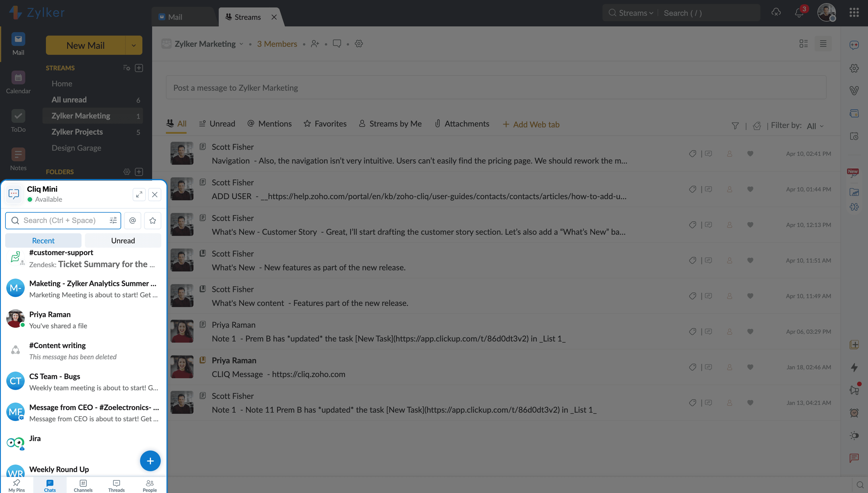The image size is (868, 493).
Task: Like the What's New content post
Action: pyautogui.click(x=750, y=296)
